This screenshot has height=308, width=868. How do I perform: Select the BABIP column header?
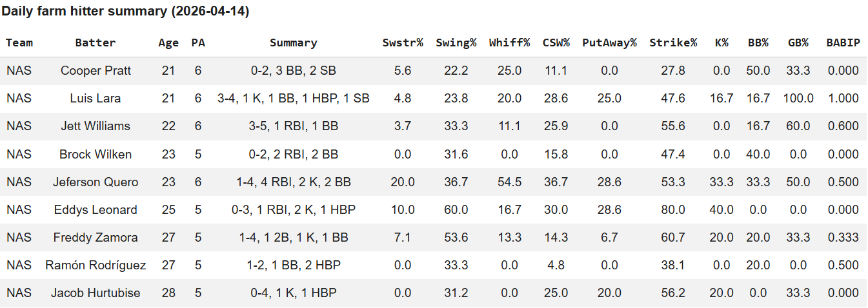click(x=843, y=43)
